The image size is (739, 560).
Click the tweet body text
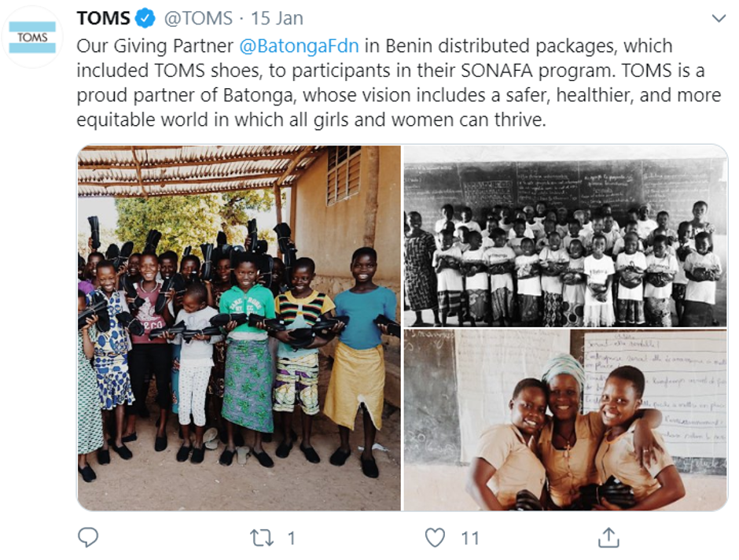coord(399,83)
